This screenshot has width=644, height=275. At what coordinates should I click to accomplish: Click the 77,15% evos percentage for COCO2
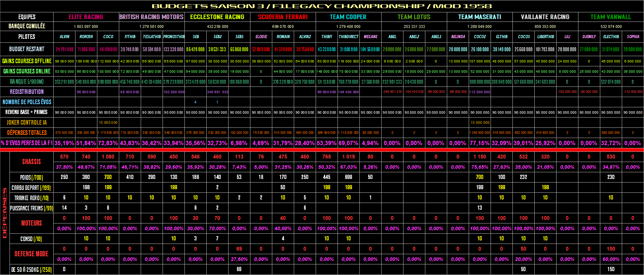(480, 143)
